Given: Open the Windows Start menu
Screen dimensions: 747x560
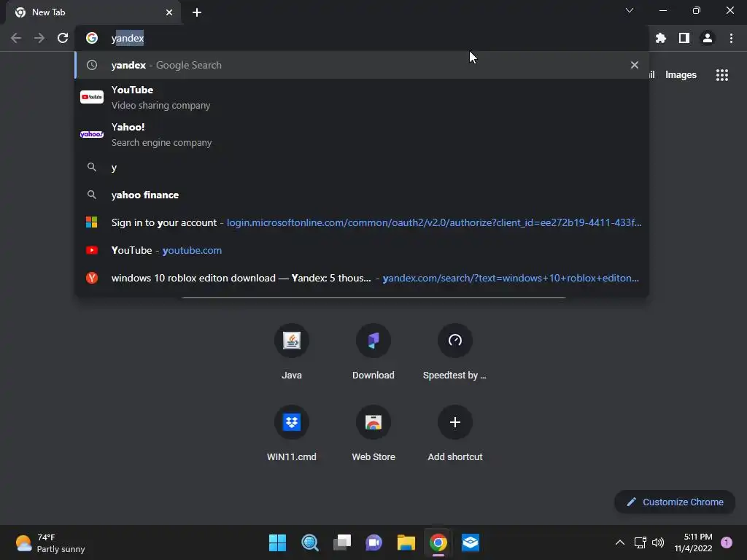Looking at the screenshot, I should click(x=277, y=542).
